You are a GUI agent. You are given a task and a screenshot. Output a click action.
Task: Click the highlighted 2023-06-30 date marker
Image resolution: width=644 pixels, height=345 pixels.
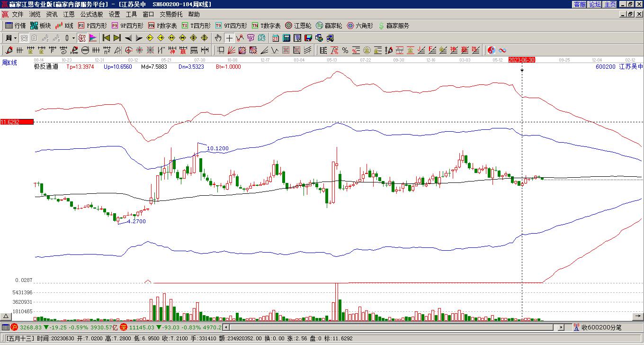tap(522, 60)
